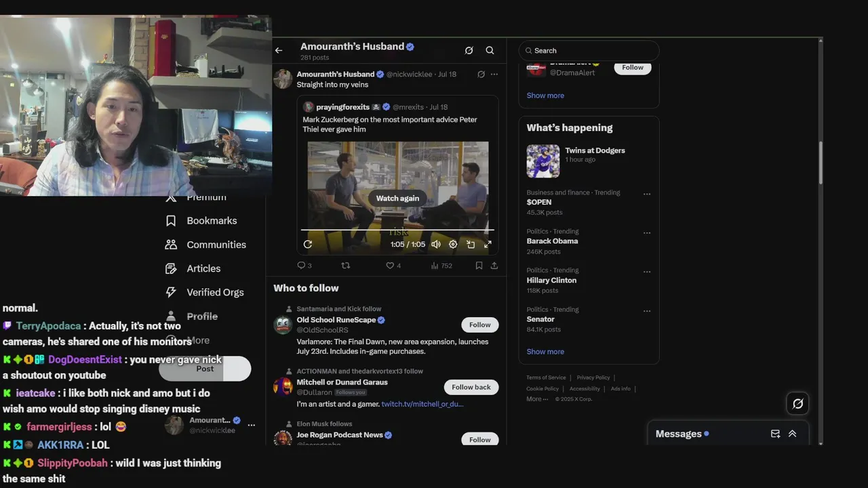Open video settings gear icon
This screenshot has width=868, height=488.
[x=453, y=245]
